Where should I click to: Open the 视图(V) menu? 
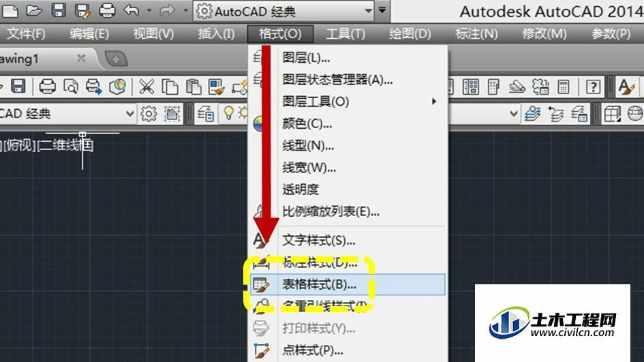point(153,33)
